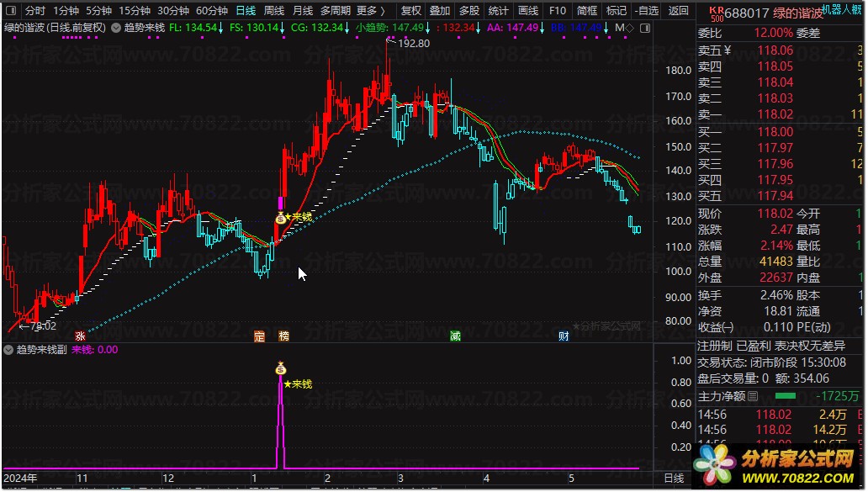Screen dimensions: 868x492
Task: Click the 日线 label at bottom right
Action: click(674, 479)
